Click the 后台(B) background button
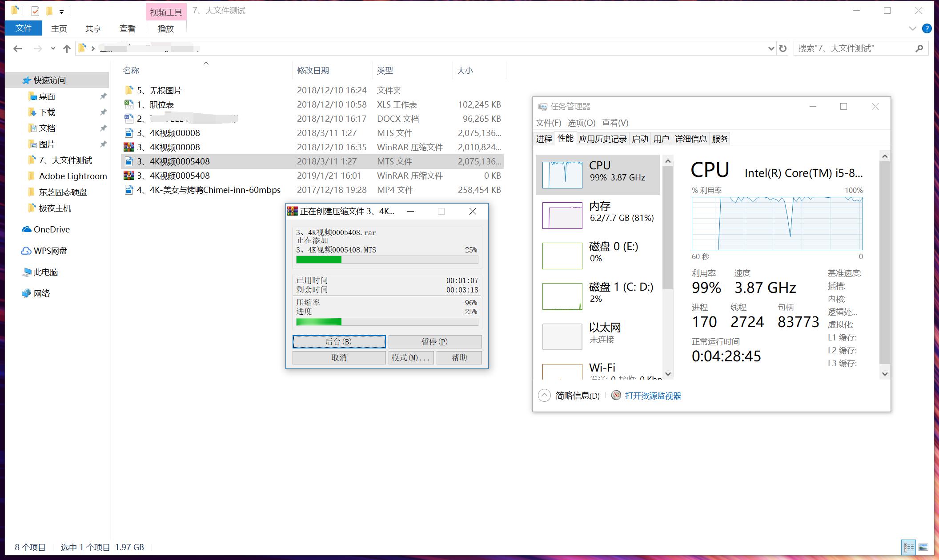 [339, 341]
